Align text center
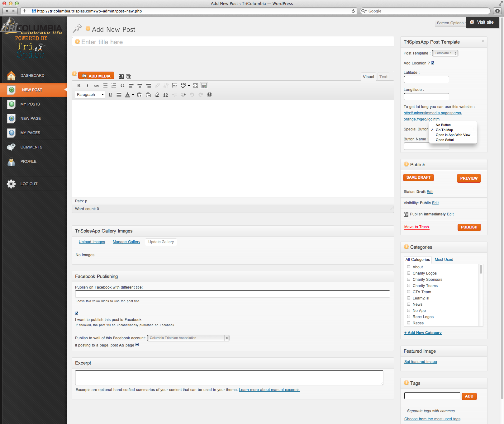Viewport: 504px width, 424px height. point(140,86)
